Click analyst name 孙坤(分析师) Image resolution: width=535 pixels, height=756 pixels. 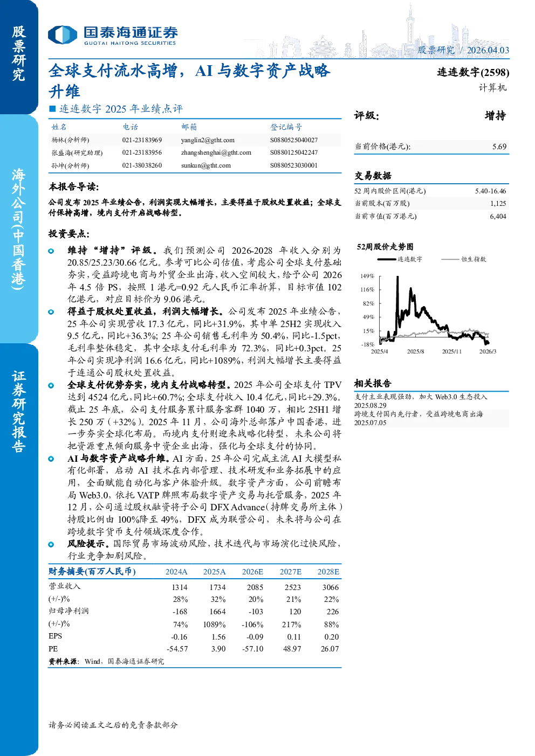click(x=70, y=165)
